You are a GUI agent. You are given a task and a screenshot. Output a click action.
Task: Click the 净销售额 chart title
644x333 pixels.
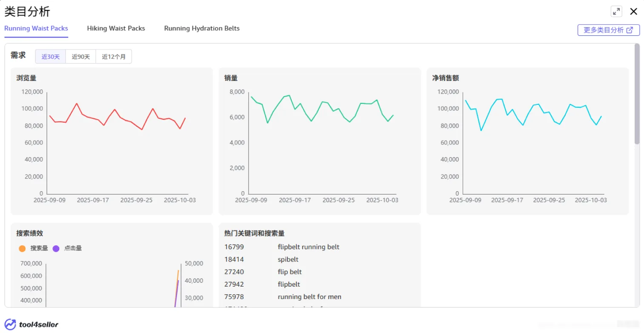pos(445,78)
